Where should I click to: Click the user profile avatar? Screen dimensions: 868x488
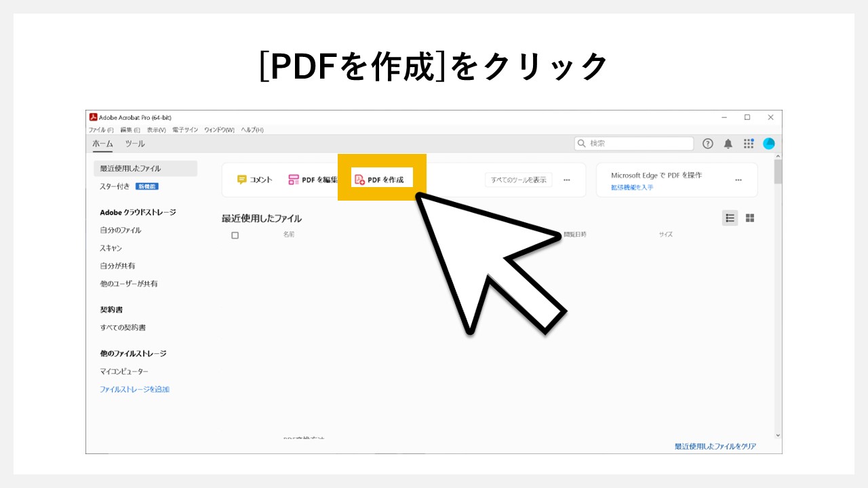click(x=768, y=143)
